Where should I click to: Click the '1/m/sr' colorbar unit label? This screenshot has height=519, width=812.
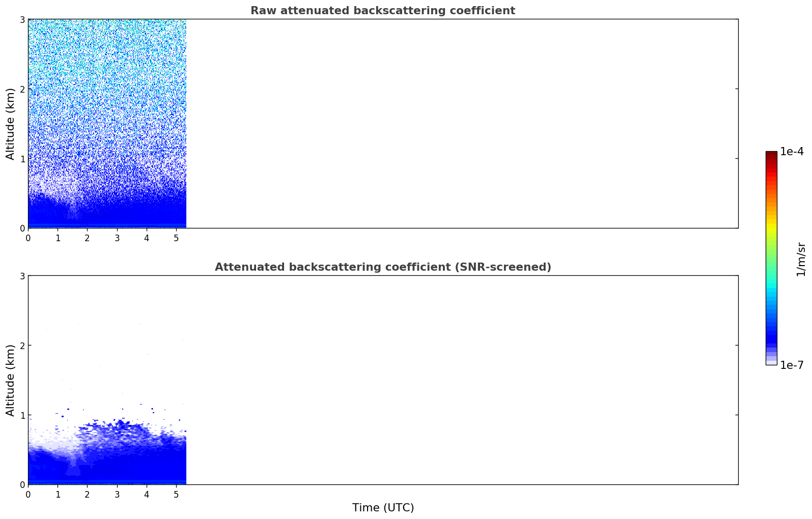tap(801, 259)
